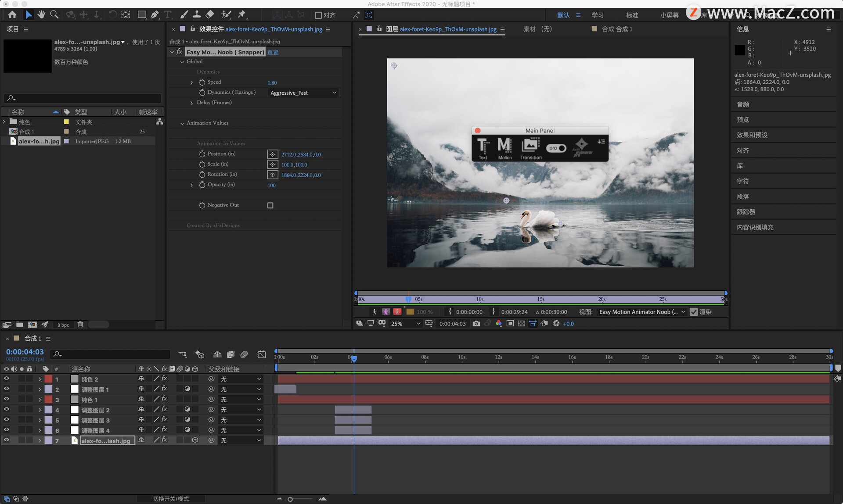843x504 pixels.
Task: Open Motion section in Main Panel
Action: [504, 148]
